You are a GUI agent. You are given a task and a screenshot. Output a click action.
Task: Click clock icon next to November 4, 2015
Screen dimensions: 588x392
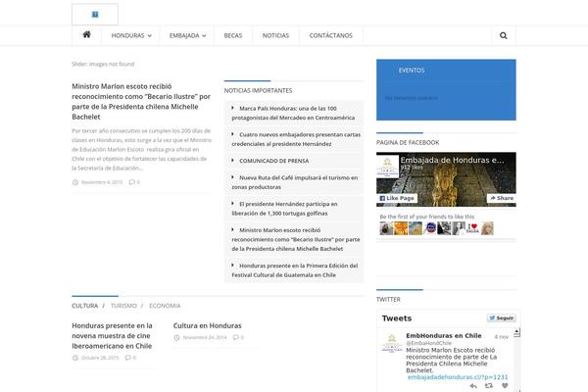point(75,182)
